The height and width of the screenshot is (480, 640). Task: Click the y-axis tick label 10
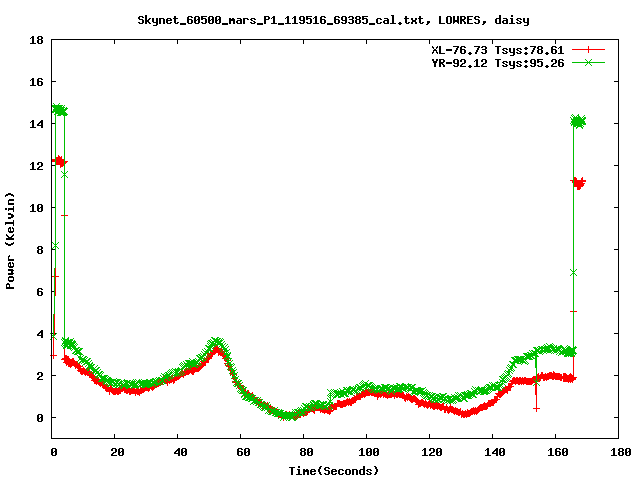[x=36, y=208]
